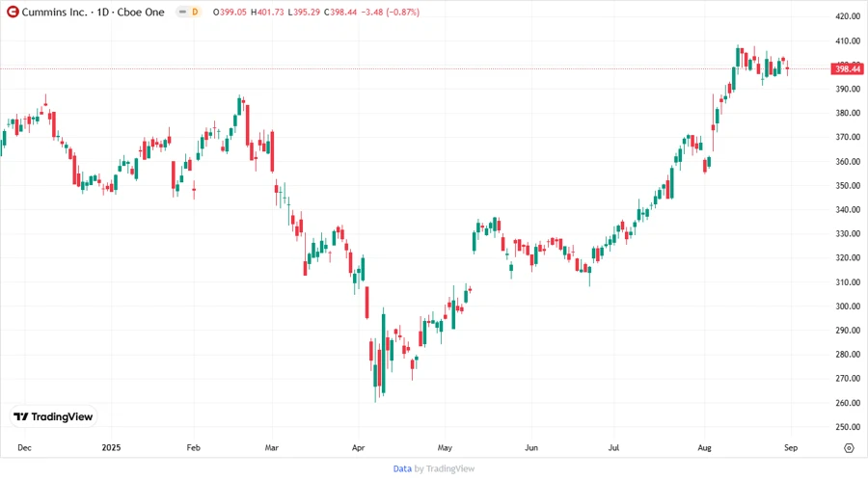Click the 'Cummins Inc. · 1D · Cboe One' title
This screenshot has width=868, height=480.
(93, 13)
